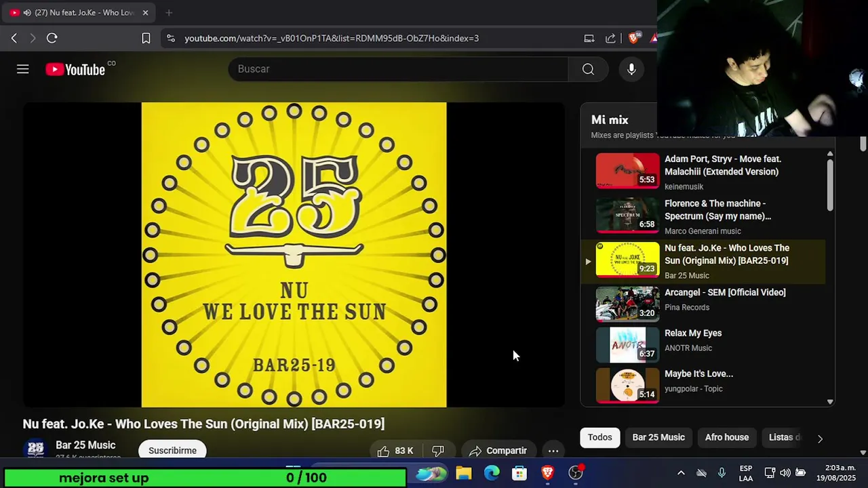Open Adam Port Move thumbnail 5:53
Image resolution: width=868 pixels, height=488 pixels.
pos(627,171)
